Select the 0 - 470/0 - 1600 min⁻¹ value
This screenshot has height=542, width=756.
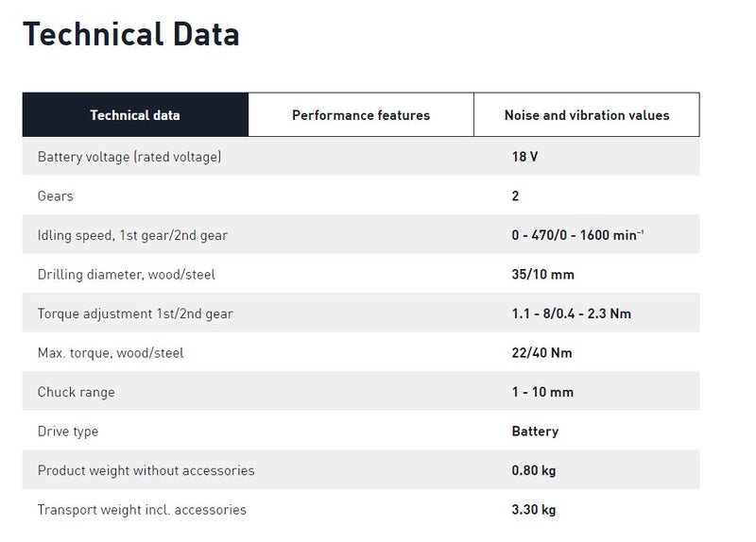point(577,235)
